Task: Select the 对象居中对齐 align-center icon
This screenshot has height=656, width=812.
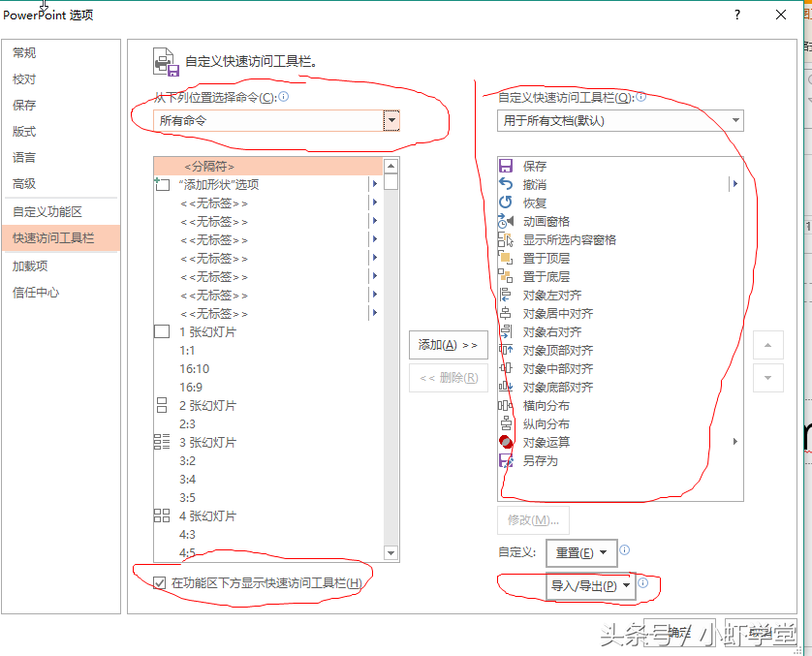Action: (x=506, y=313)
